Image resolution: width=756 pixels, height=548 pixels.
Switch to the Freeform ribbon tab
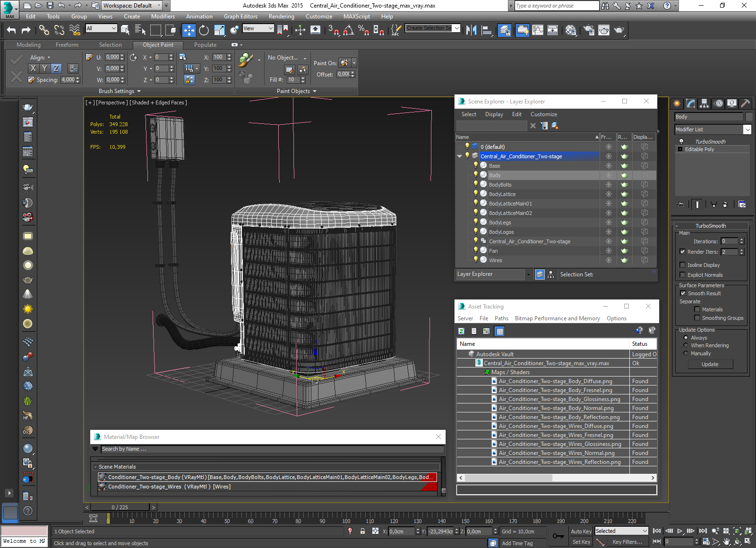pyautogui.click(x=67, y=45)
